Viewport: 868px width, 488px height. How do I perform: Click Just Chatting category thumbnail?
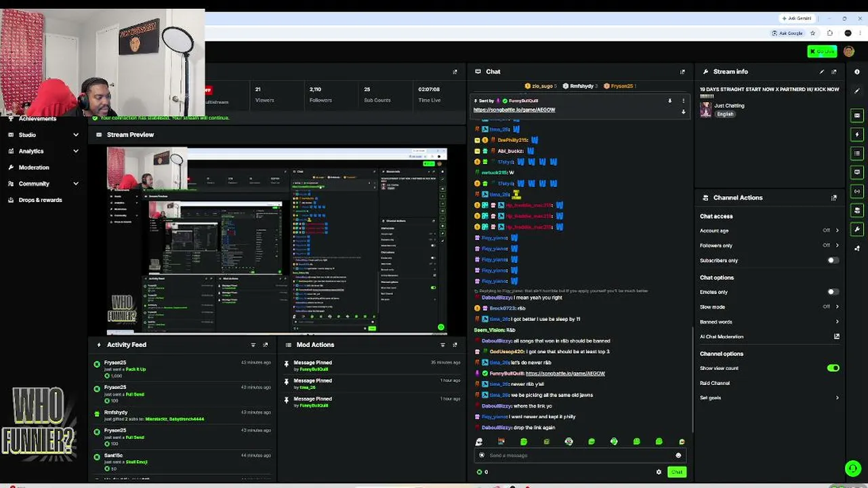pos(705,110)
